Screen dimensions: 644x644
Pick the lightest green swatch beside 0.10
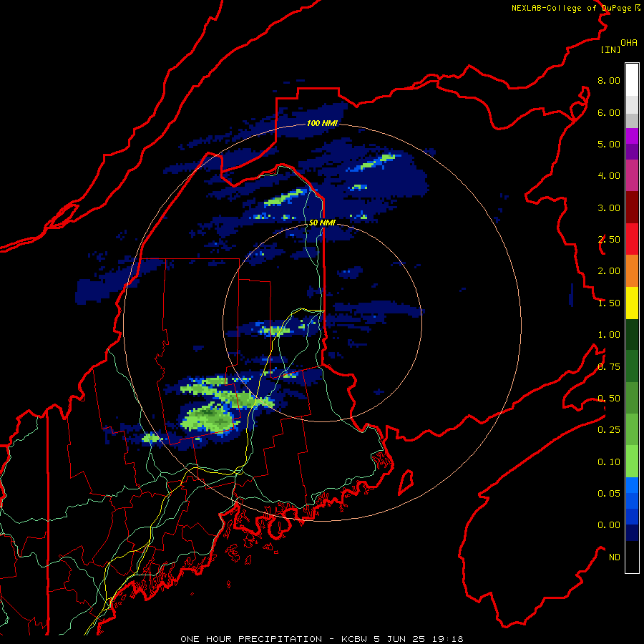click(632, 462)
